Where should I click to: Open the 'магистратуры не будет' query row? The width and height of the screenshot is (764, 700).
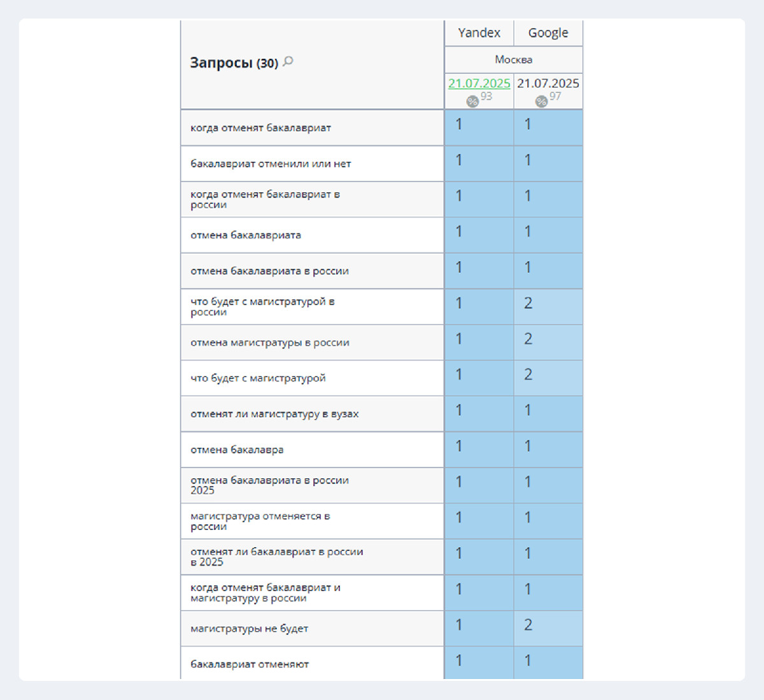[x=249, y=629]
